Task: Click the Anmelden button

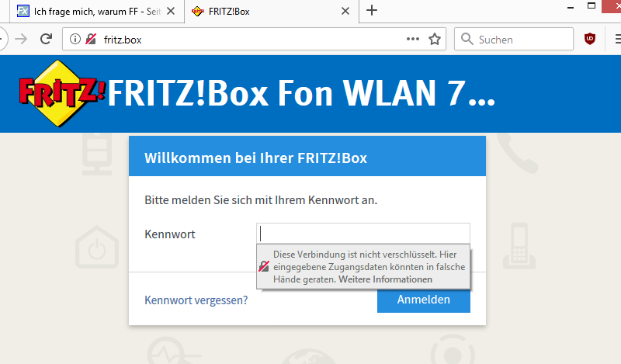Action: [x=423, y=300]
